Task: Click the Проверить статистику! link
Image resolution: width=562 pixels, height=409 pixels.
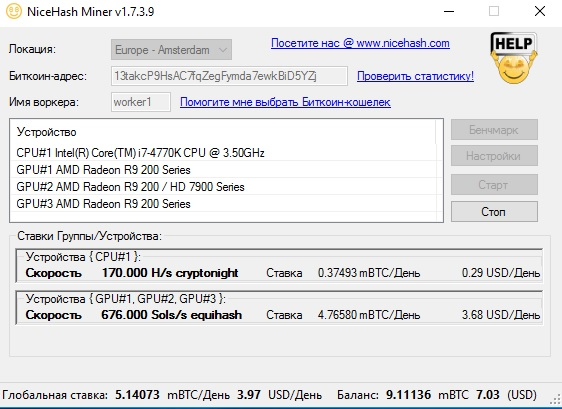Action: 415,76
